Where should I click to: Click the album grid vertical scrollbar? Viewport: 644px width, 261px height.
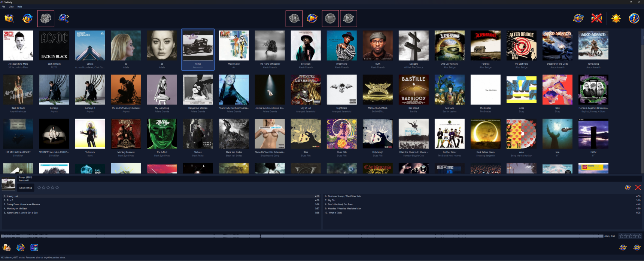(x=643, y=101)
